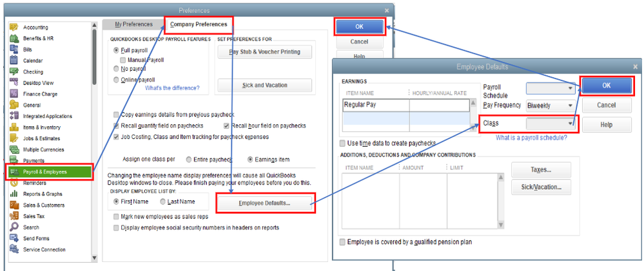Check Copy earnings details from previous paycheck
This screenshot has width=644, height=271.
tap(116, 115)
